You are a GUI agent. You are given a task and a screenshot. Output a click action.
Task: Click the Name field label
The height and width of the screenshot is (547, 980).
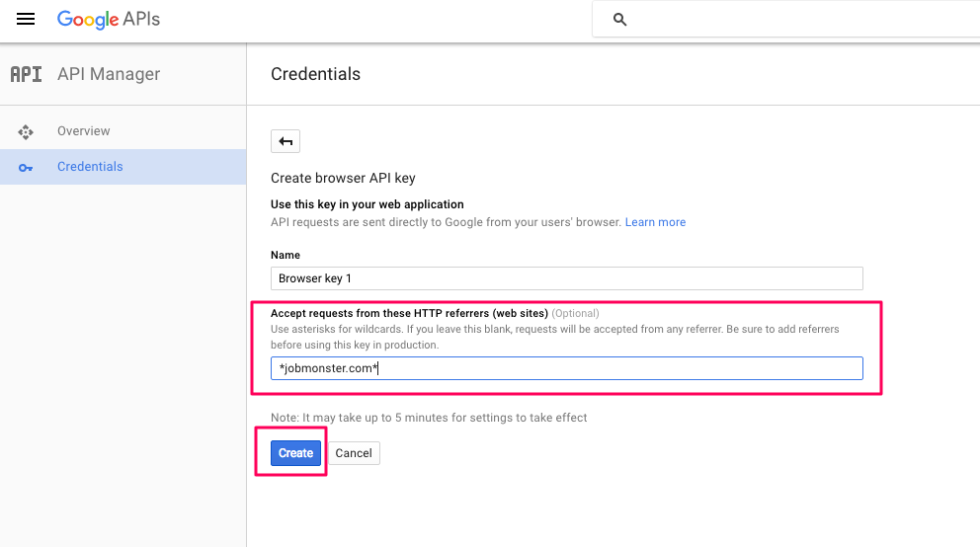[x=285, y=255]
